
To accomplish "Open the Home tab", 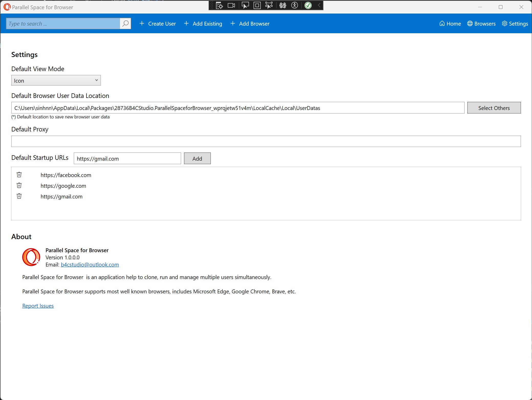I will tap(450, 24).
